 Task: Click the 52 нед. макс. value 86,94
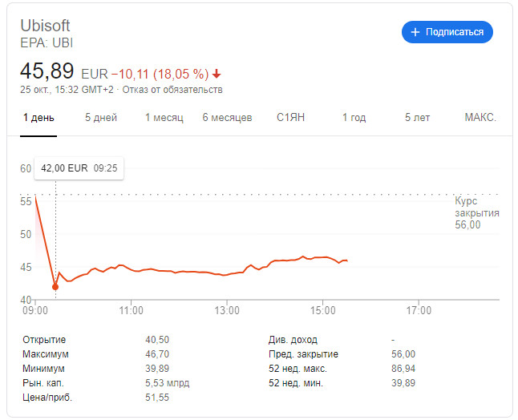coord(403,369)
